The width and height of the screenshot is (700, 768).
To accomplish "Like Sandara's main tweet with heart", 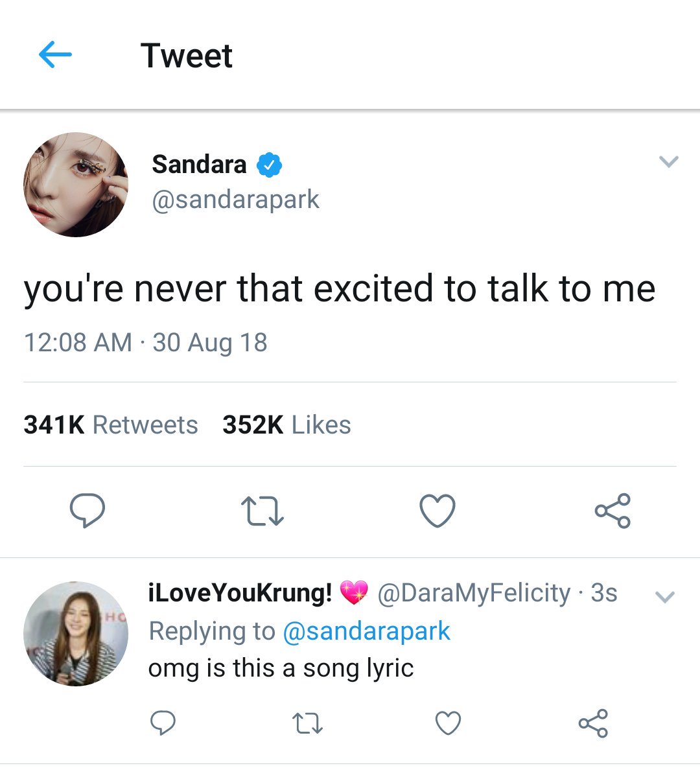I will click(x=437, y=510).
